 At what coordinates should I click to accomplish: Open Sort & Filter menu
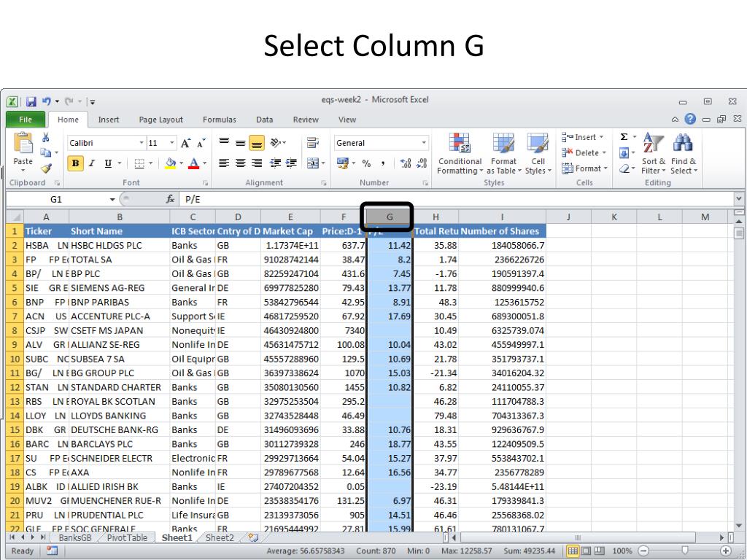653,153
